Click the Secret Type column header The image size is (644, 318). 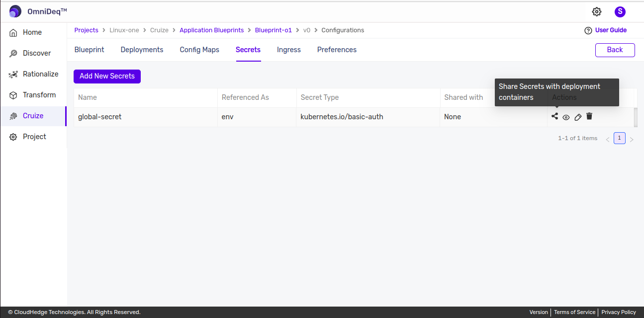(368, 97)
